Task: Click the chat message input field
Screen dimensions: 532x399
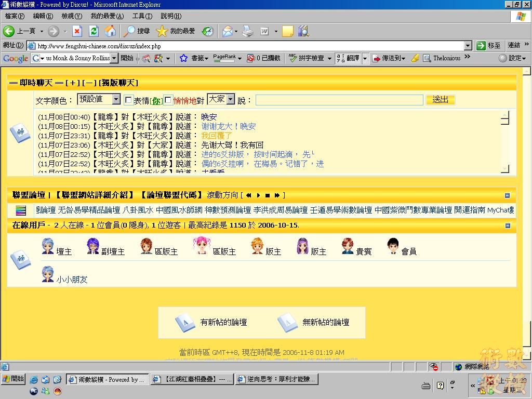Action: [x=339, y=100]
